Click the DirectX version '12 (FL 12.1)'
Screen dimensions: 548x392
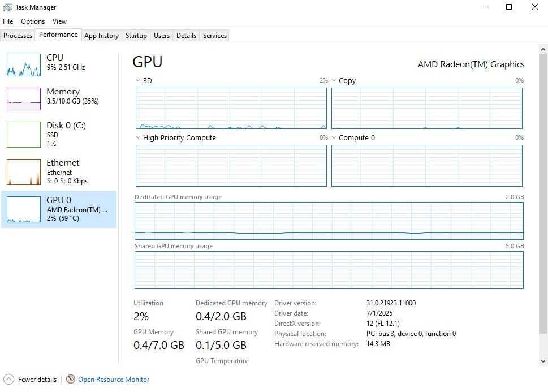(383, 323)
